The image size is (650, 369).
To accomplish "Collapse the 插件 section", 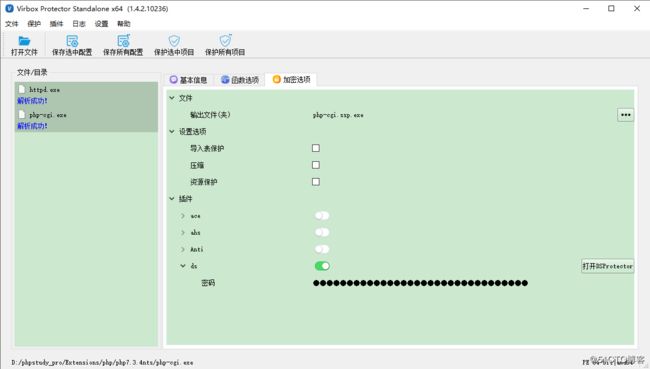I will [x=172, y=199].
